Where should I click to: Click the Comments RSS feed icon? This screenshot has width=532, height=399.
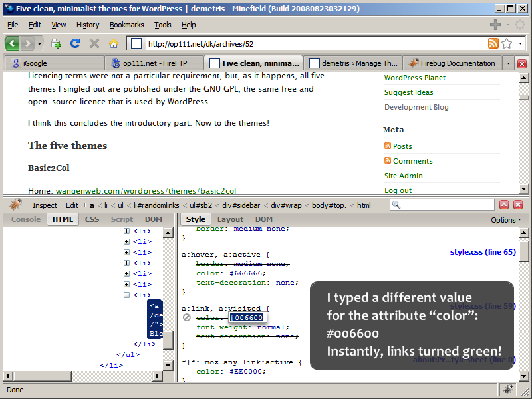388,160
